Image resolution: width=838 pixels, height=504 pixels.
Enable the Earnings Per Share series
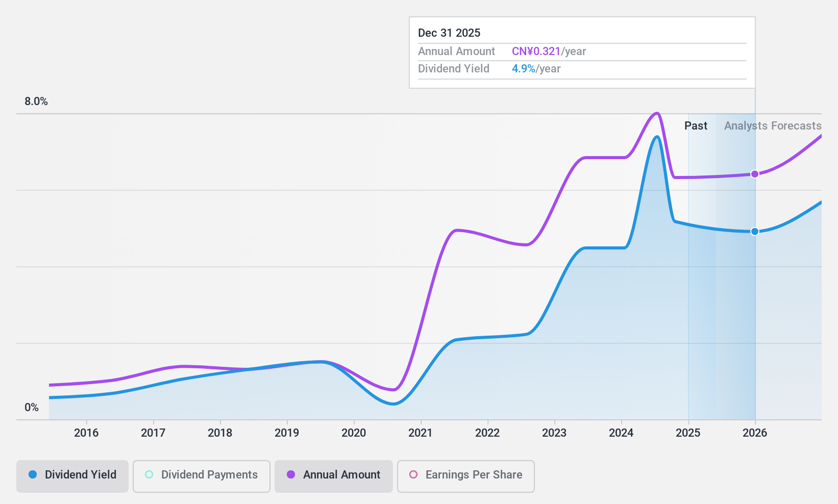466,476
